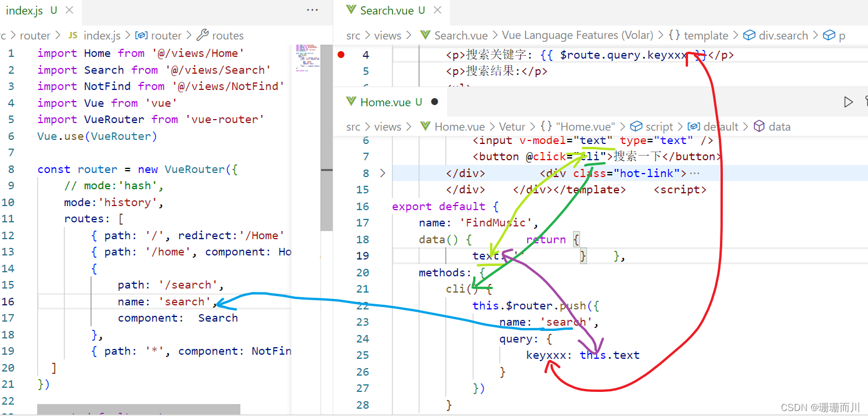This screenshot has width=868, height=418.
Task: Click "<p>搜索结果:</p>" line in Search.vue
Action: tap(497, 71)
